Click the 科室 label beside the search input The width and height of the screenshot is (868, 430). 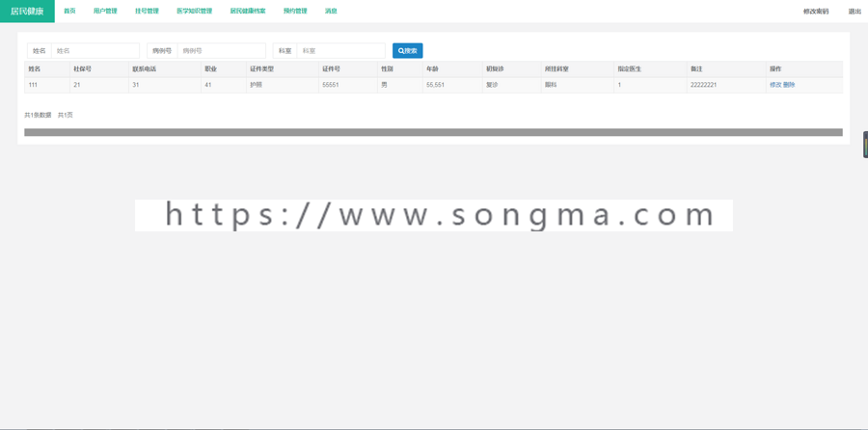tap(285, 50)
